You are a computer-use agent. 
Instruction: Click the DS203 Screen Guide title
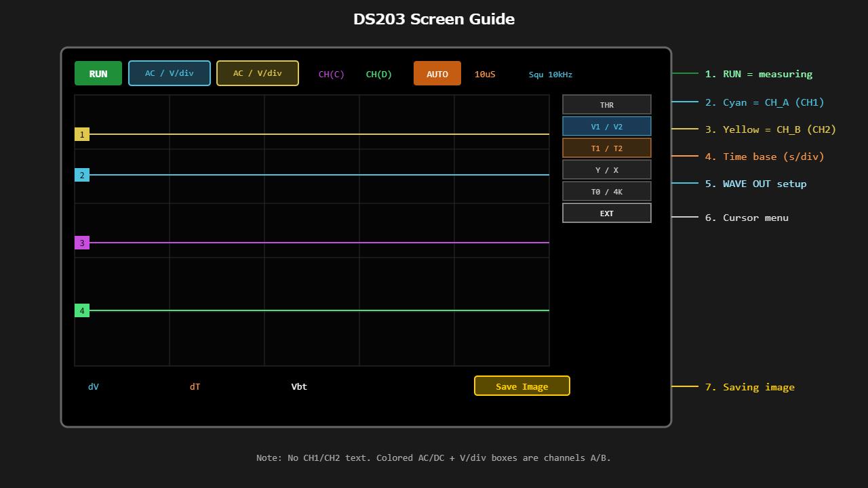click(x=434, y=19)
